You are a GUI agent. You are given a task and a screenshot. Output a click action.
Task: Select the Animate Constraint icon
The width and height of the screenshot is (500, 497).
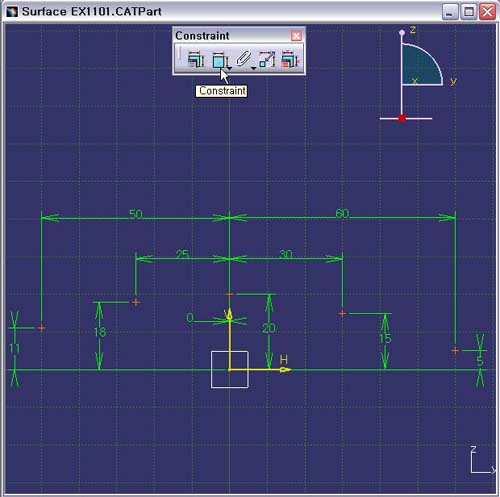267,59
